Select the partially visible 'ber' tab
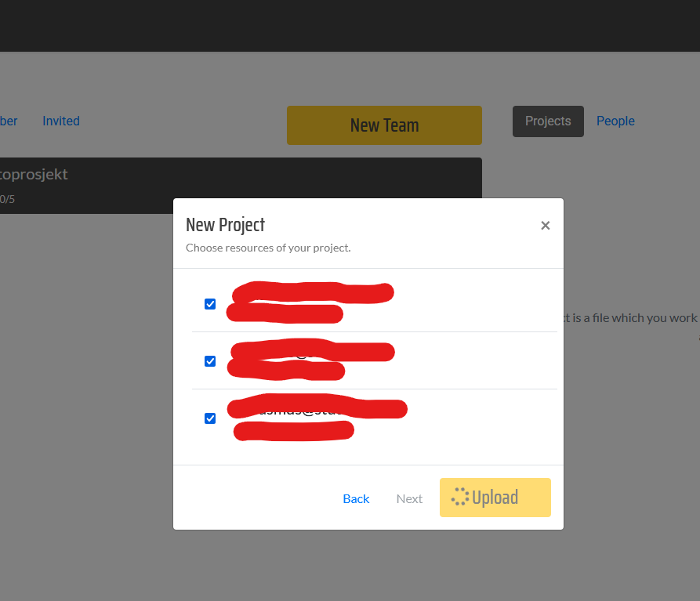Viewport: 700px width, 601px height. 8,121
